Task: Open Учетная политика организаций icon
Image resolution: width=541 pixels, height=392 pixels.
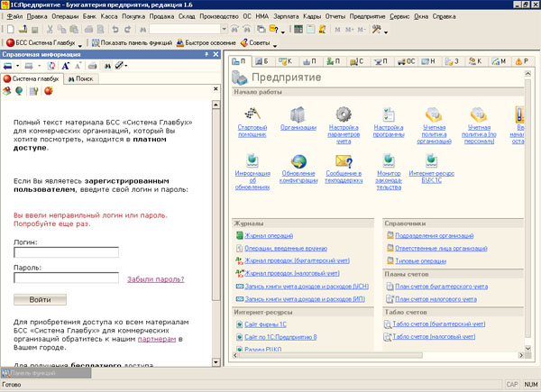Action: coord(434,116)
